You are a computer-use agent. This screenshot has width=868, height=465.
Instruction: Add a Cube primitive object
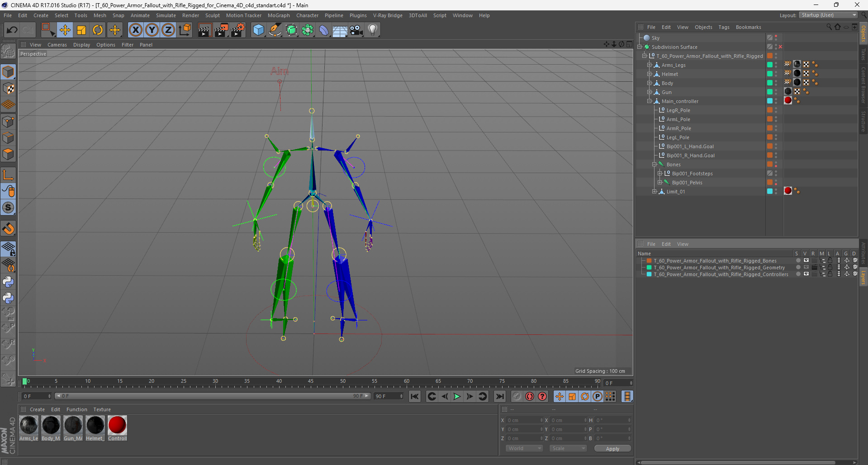258,30
